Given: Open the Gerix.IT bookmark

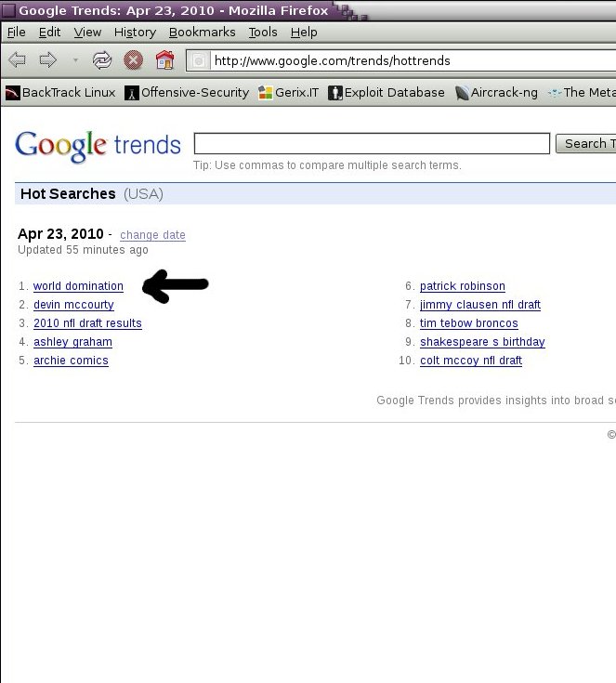Looking at the screenshot, I should 288,92.
